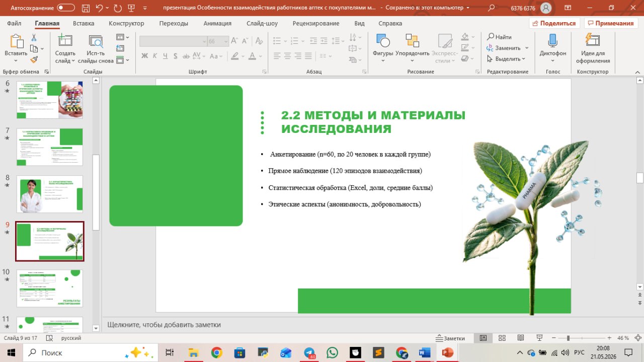Switch to the Конструктор ribbon tab
This screenshot has height=362, width=644.
tap(126, 23)
